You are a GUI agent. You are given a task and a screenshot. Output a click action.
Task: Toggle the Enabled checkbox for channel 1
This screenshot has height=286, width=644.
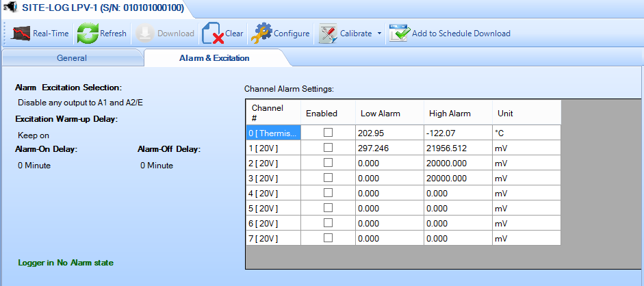point(328,147)
